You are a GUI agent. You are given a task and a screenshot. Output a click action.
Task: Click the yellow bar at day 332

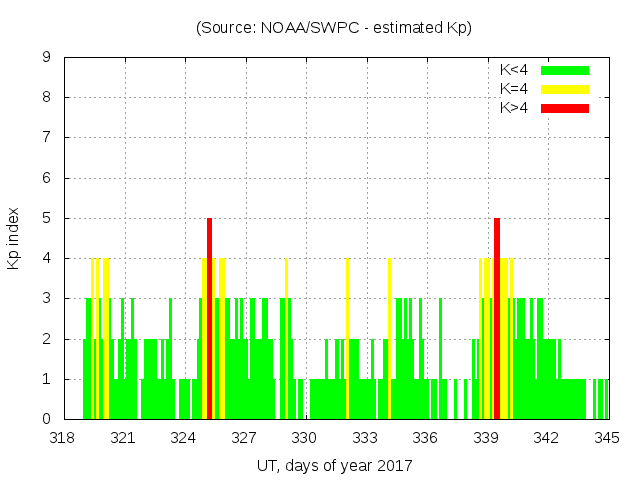point(347,338)
